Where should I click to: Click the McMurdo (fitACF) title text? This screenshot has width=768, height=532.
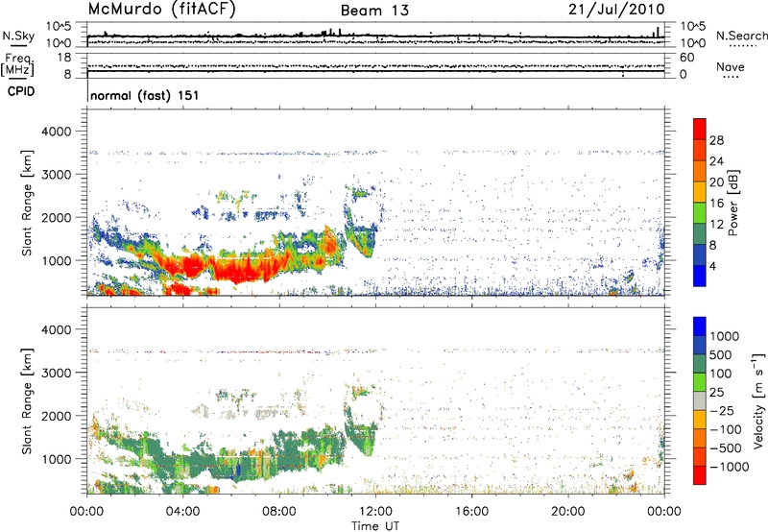pos(161,10)
